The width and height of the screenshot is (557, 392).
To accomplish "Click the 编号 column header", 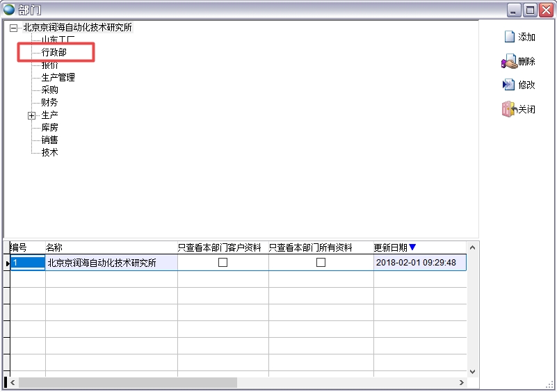I will tap(19, 247).
